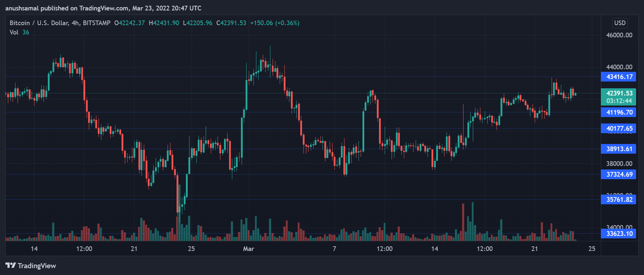
Task: Select the 33623.10 price level label
Action: point(618,234)
